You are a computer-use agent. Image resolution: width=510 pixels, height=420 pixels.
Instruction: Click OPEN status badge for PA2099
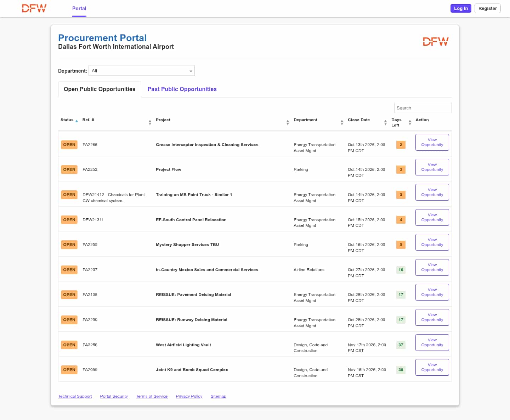[x=69, y=370]
